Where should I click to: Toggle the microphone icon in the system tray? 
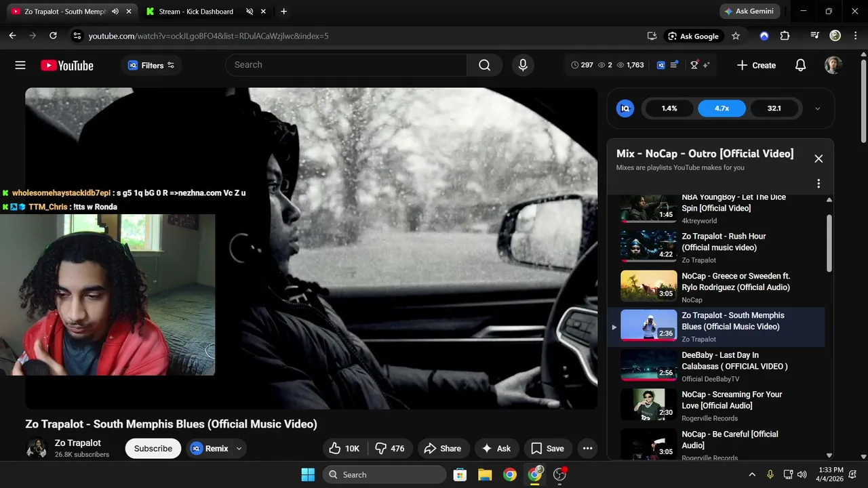click(x=770, y=474)
